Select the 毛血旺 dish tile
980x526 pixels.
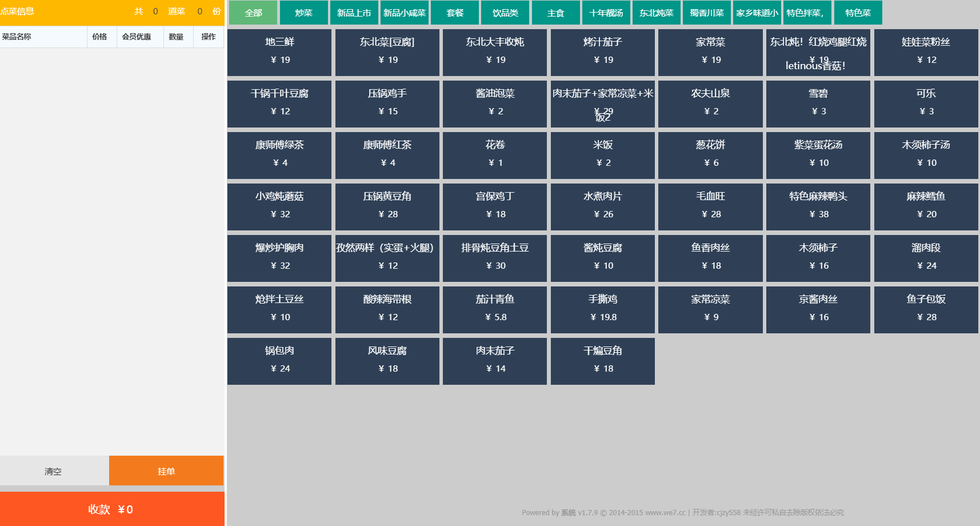[x=710, y=206]
